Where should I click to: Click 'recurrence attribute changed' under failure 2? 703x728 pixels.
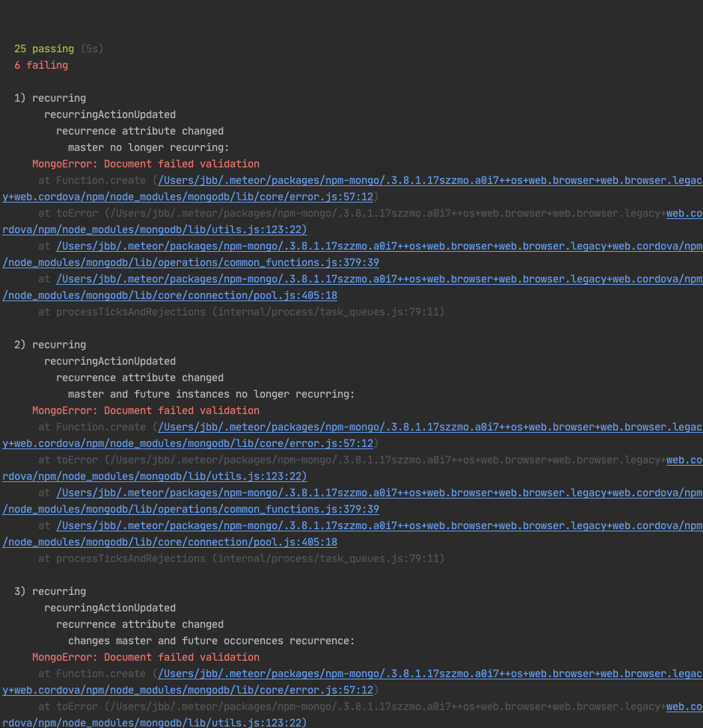click(140, 378)
